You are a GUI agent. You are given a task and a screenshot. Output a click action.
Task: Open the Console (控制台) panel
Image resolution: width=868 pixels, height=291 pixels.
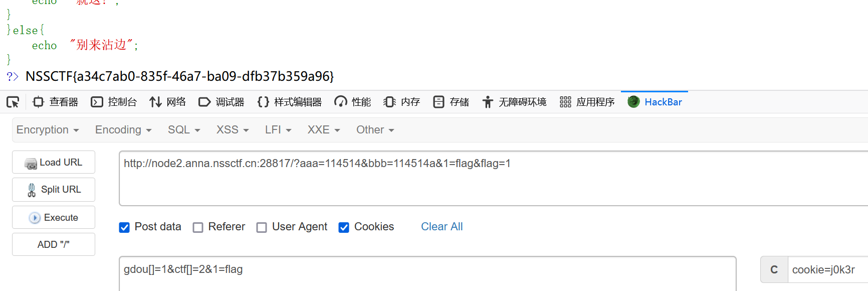point(114,102)
